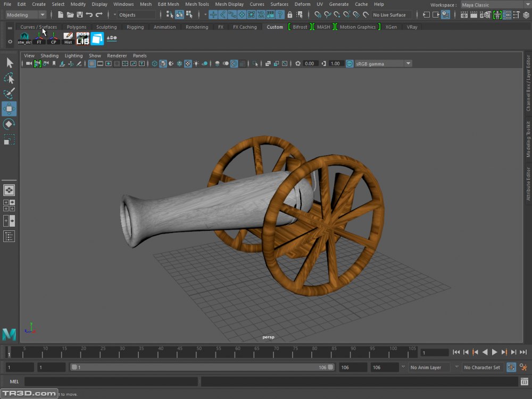Viewport: 532px width, 399px height.
Task: Activate the Lasso select tool
Action: [x=9, y=78]
